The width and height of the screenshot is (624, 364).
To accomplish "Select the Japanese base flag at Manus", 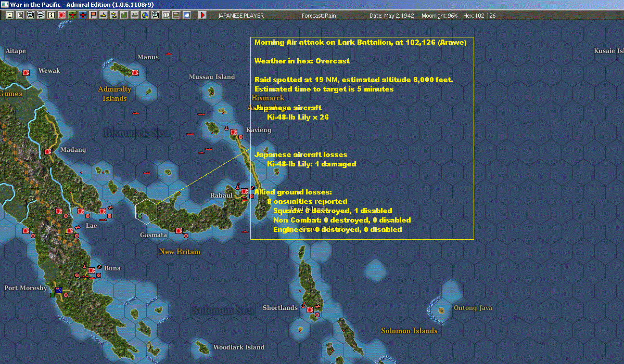I will tap(135, 73).
